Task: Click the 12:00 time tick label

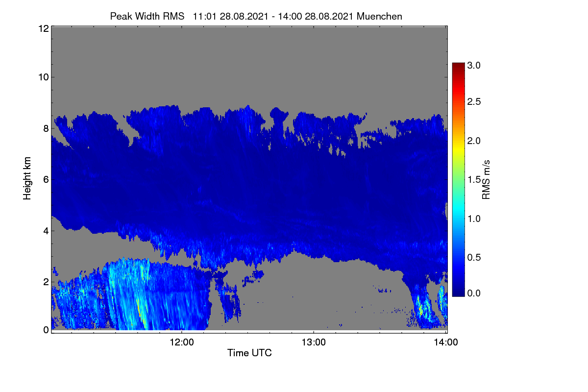Action: pos(182,343)
